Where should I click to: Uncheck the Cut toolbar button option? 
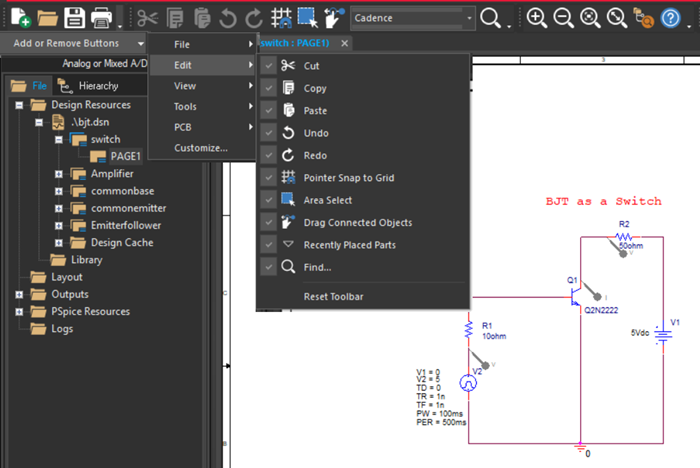[x=268, y=65]
